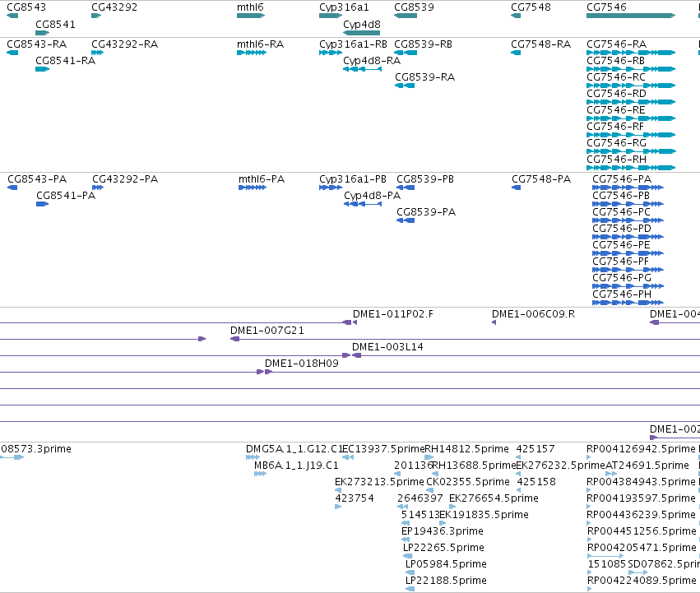This screenshot has height=593, width=700.
Task: Click the RP004205471.5prime EST label
Action: (642, 548)
